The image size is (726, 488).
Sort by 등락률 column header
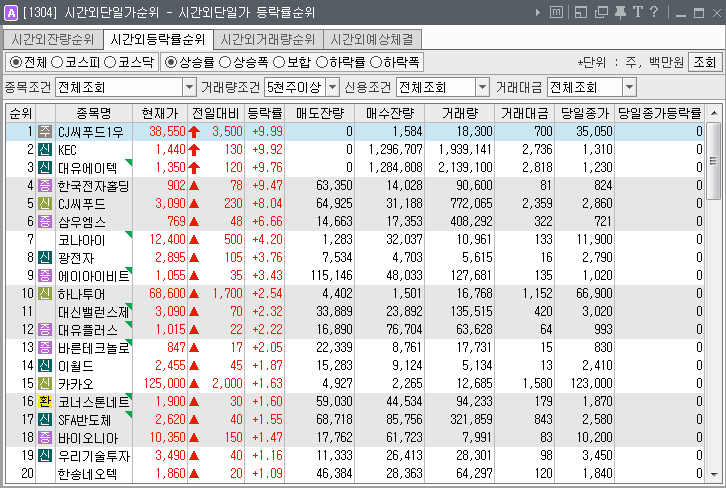[x=264, y=113]
